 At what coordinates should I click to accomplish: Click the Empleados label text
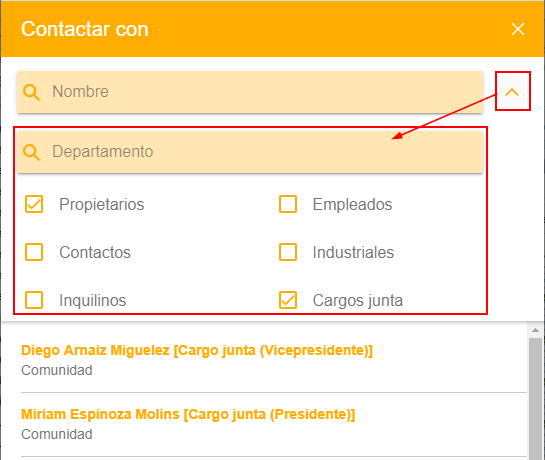point(352,204)
